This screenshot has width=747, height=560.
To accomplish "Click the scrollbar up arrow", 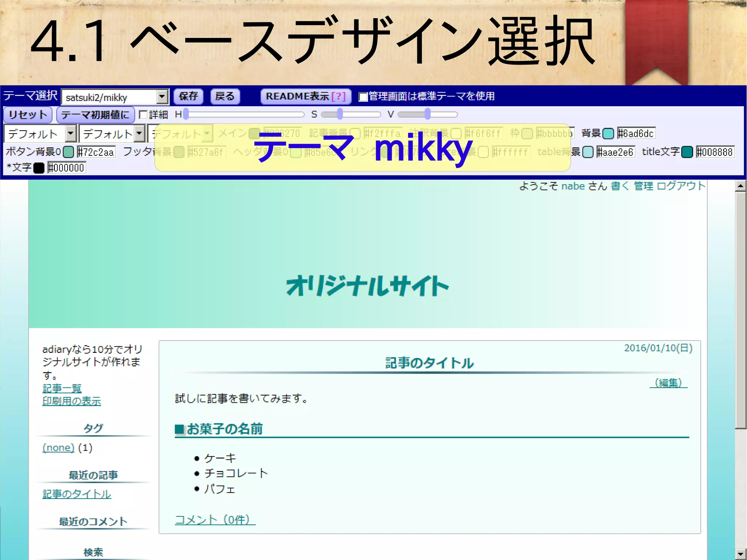I will (740, 186).
